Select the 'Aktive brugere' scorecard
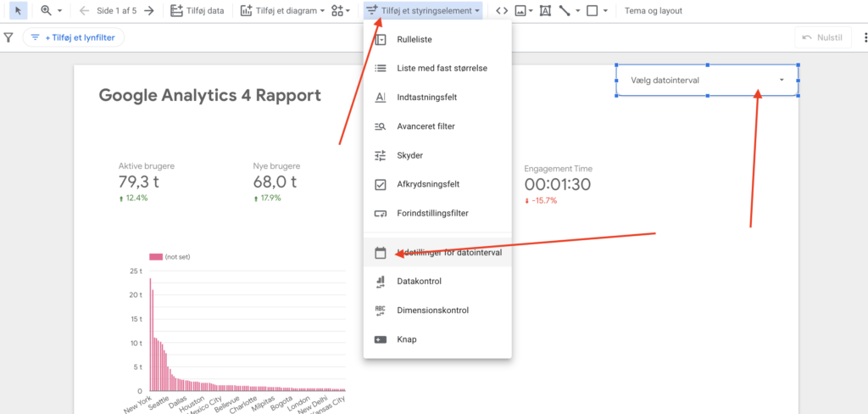The image size is (868, 414). pyautogui.click(x=147, y=182)
